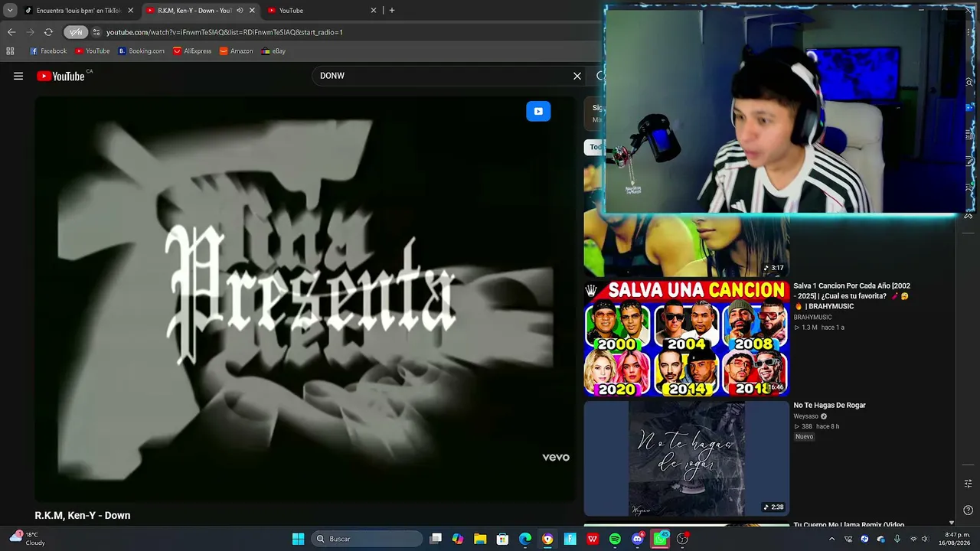Open Microsoft Store from the taskbar
The width and height of the screenshot is (980, 551).
502,539
